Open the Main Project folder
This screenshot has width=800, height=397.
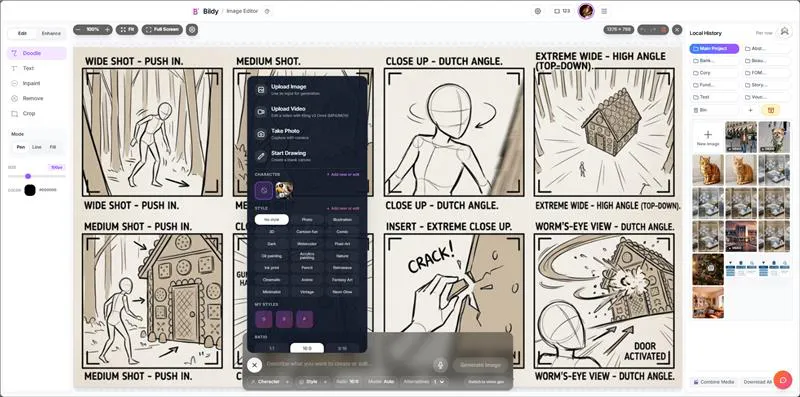click(x=714, y=48)
